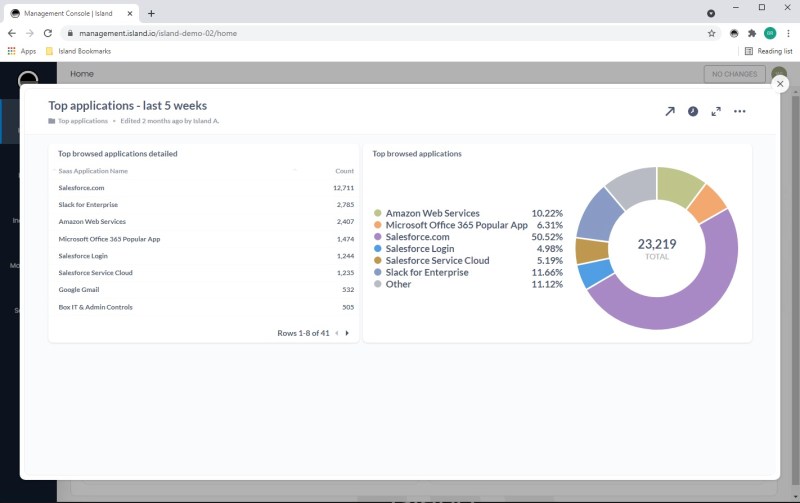Select Amazon Web Services table row
The height and width of the screenshot is (503, 800).
point(206,221)
